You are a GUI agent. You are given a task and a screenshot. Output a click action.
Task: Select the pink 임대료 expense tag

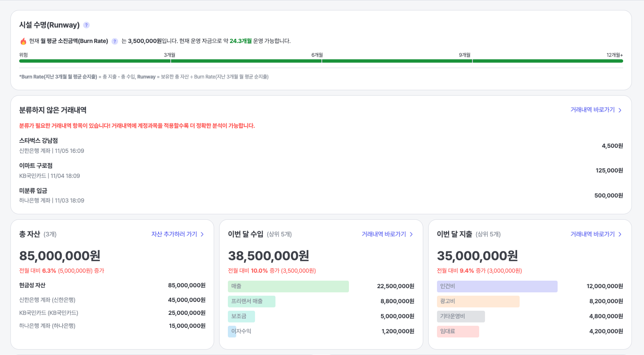[x=458, y=331]
